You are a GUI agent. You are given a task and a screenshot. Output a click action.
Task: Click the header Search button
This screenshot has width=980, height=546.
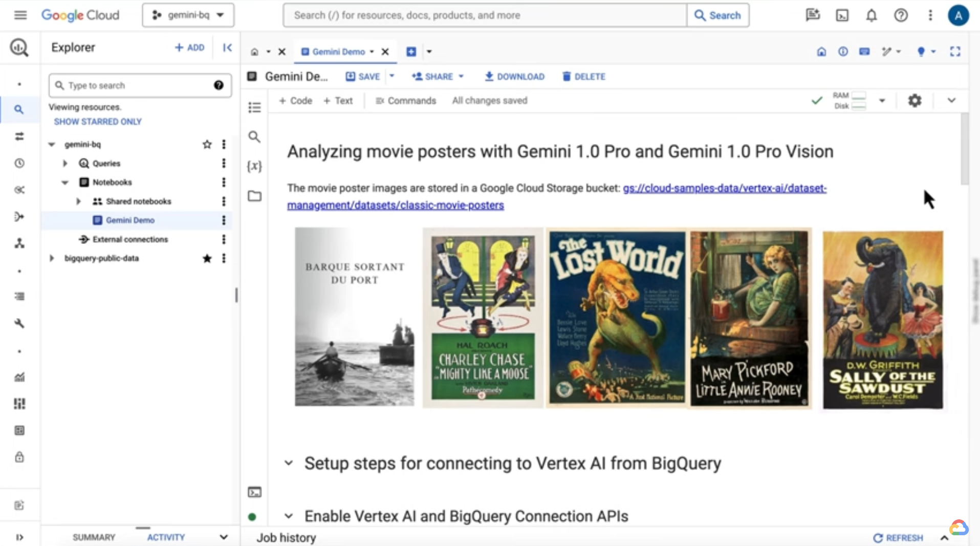(718, 15)
